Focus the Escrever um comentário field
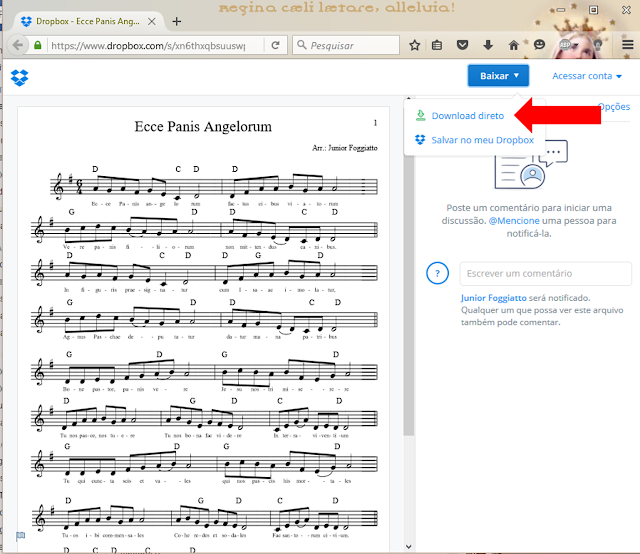Screen dimensions: 640x554 tap(545, 274)
